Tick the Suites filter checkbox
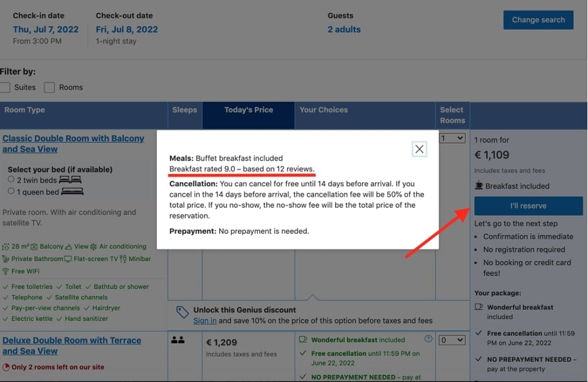588x382 pixels. pyautogui.click(x=5, y=88)
